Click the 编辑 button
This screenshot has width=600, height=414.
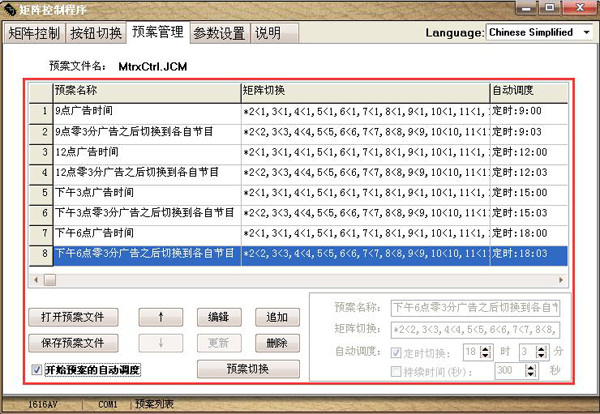(219, 317)
